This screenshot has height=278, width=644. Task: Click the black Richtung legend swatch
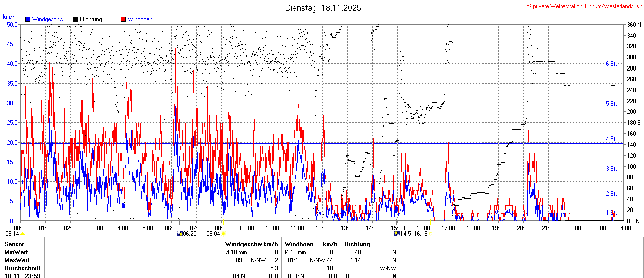[75, 19]
